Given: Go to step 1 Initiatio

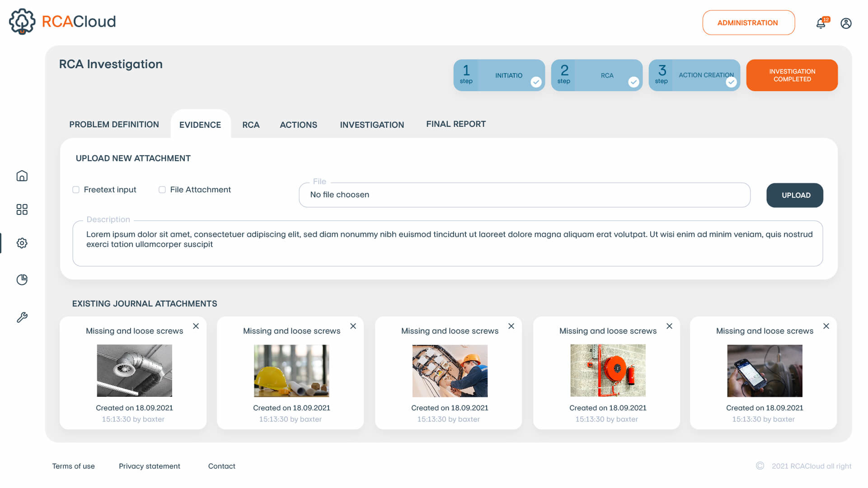Looking at the screenshot, I should (499, 75).
